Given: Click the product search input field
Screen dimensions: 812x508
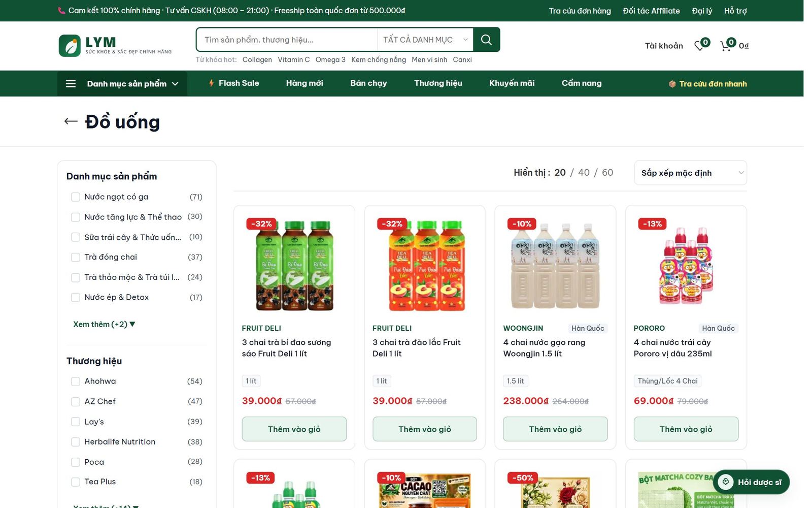Looking at the screenshot, I should click(x=287, y=40).
